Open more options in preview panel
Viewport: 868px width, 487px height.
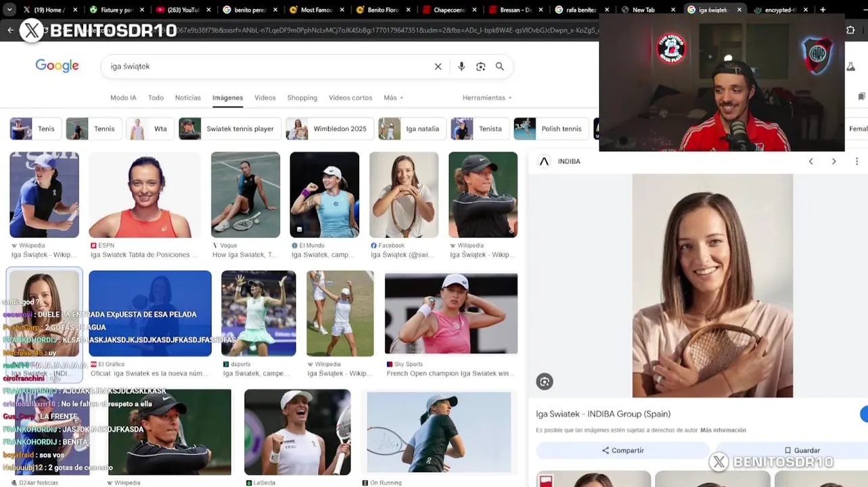coord(856,161)
